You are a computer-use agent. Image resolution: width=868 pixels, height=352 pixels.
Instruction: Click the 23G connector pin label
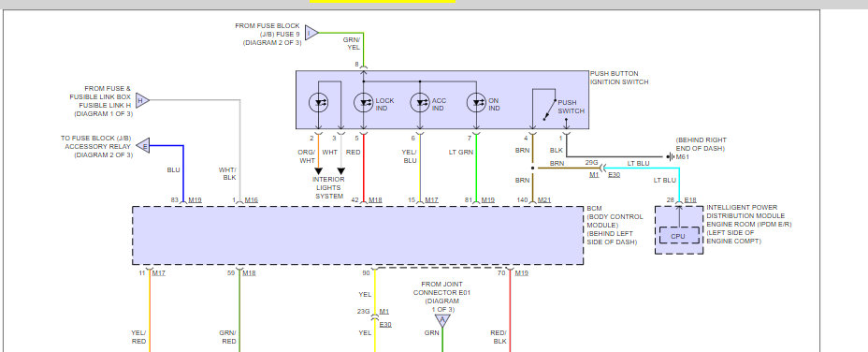363,311
